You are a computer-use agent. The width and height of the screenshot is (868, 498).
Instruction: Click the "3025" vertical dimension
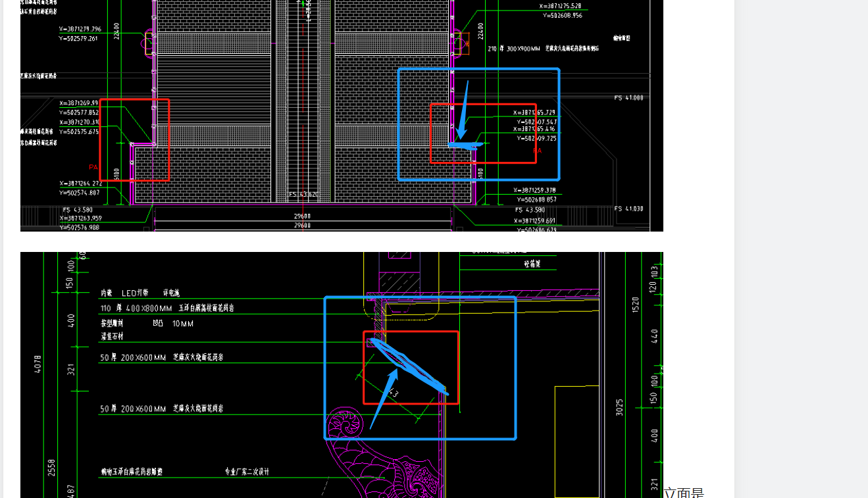(x=619, y=407)
